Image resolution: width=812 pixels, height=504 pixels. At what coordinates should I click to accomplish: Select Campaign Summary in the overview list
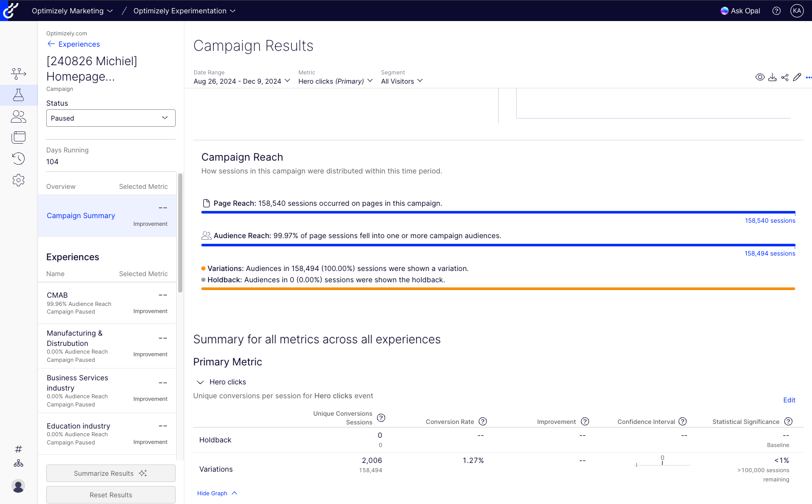click(x=81, y=216)
